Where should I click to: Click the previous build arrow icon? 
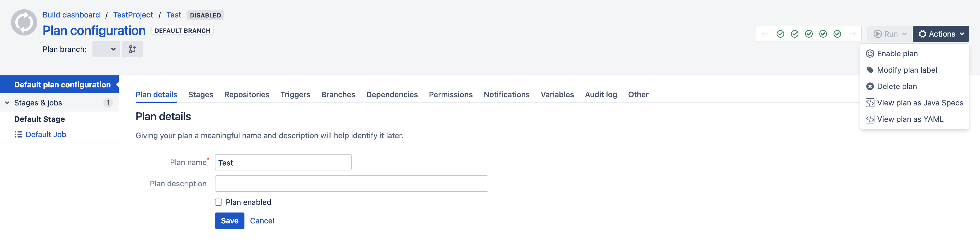[765, 34]
